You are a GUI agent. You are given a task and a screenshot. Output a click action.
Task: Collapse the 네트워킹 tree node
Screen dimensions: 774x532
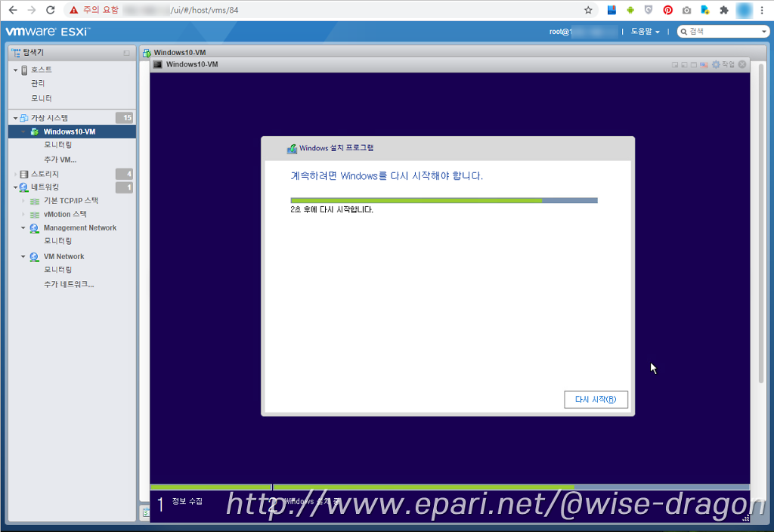click(x=15, y=187)
